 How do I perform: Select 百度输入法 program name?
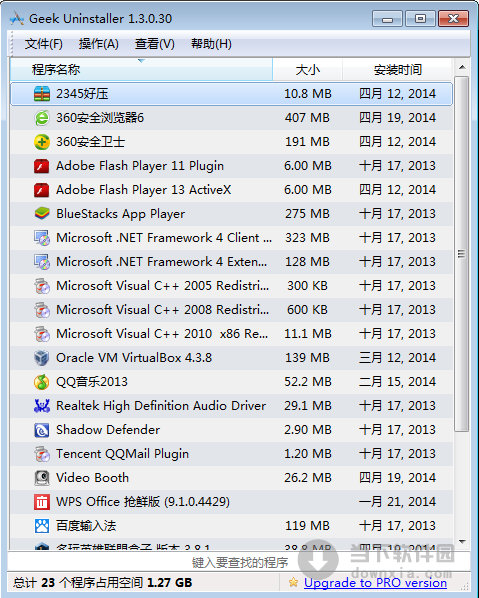(86, 526)
